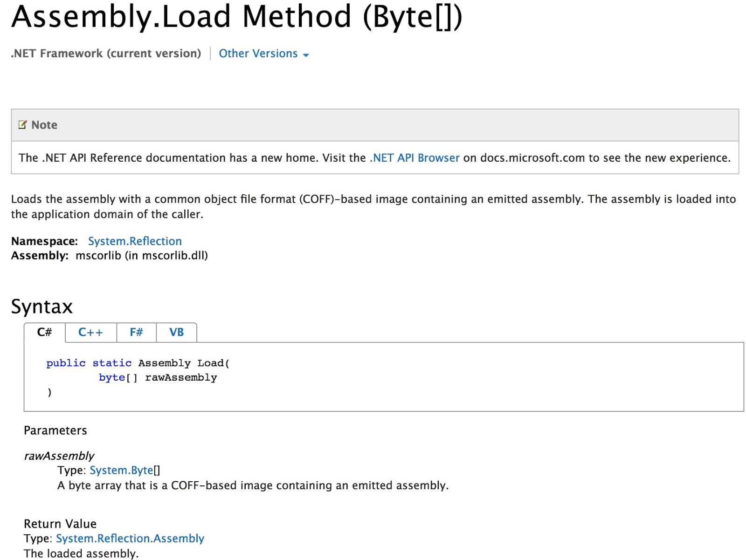Screen dimensions: 746x560
Task: Click the Syntax section heading
Action: point(41,307)
